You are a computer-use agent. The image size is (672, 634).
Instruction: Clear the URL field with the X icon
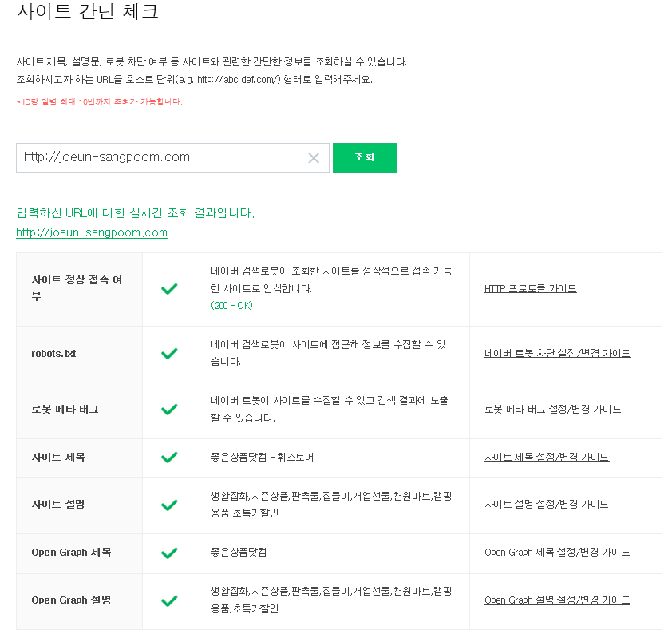pos(314,158)
